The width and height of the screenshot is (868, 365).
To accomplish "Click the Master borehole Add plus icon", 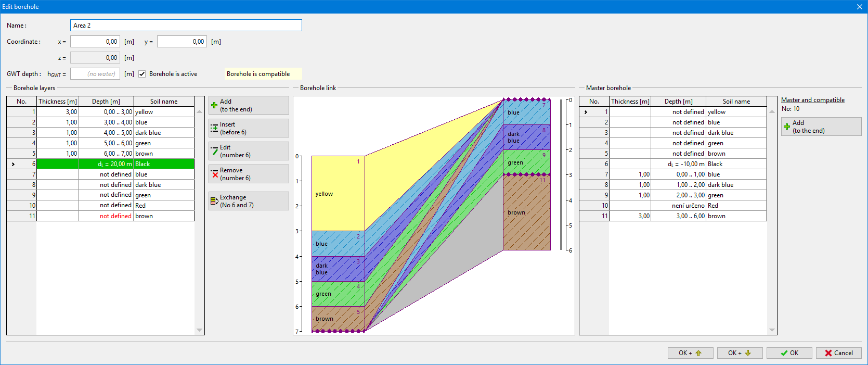I will [x=787, y=127].
